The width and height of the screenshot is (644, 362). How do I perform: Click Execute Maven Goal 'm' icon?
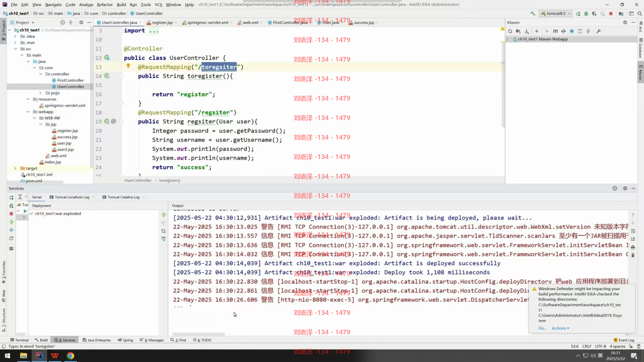point(555,31)
